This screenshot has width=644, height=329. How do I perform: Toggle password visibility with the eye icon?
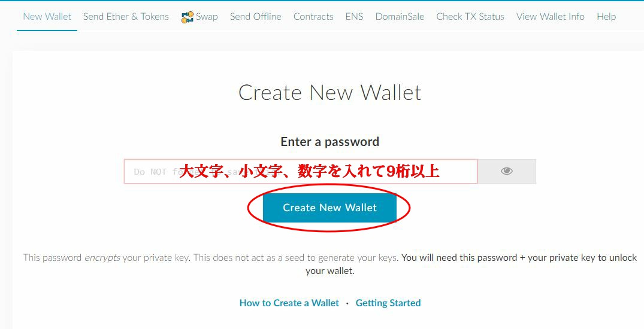pyautogui.click(x=507, y=171)
